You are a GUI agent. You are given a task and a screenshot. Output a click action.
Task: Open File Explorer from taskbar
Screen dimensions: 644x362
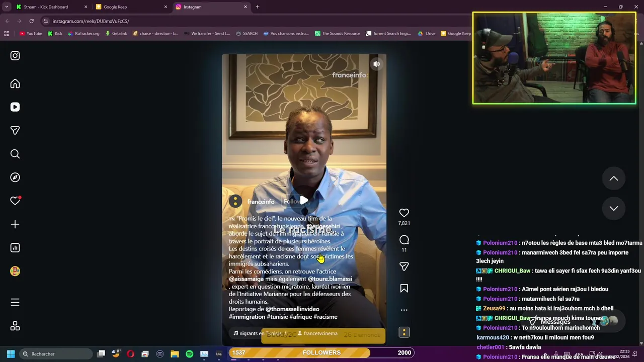(175, 354)
